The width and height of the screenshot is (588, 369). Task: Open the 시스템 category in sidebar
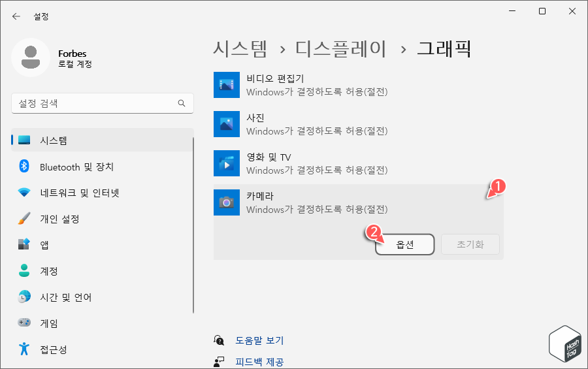coord(103,140)
